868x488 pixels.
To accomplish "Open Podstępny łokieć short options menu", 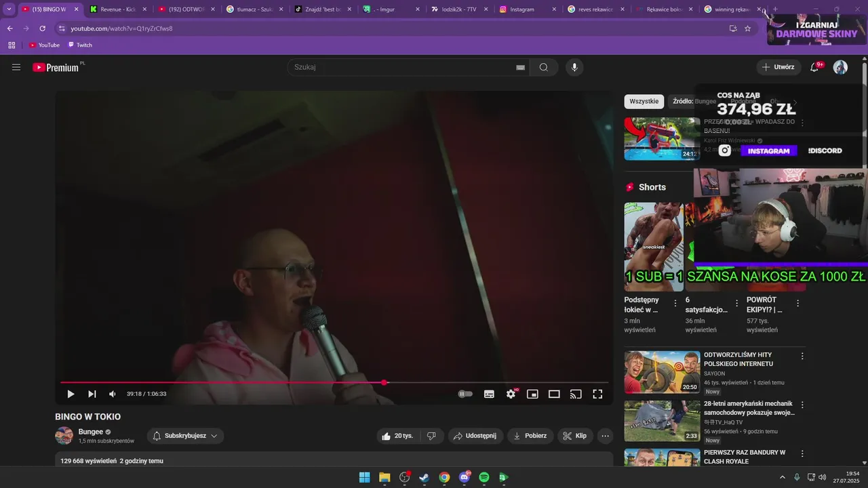I will (675, 303).
